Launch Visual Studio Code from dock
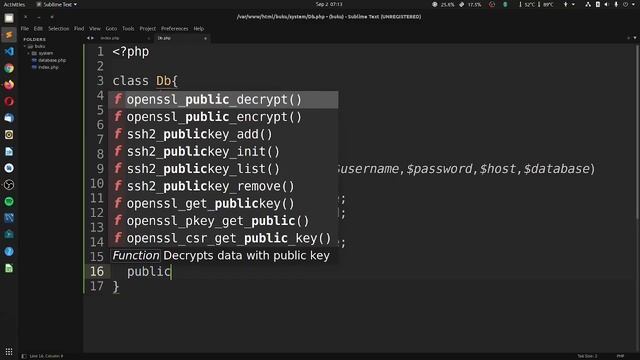The image size is (640, 360). point(9,51)
